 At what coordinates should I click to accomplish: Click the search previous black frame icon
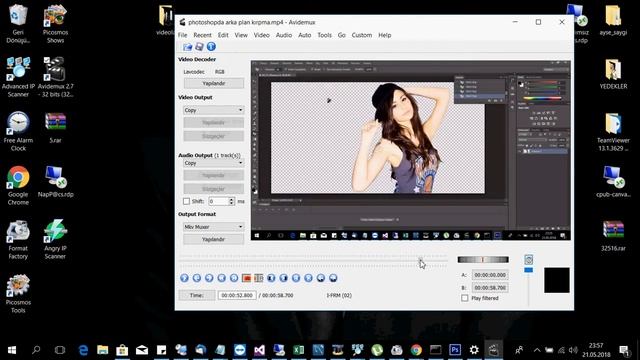(271, 278)
